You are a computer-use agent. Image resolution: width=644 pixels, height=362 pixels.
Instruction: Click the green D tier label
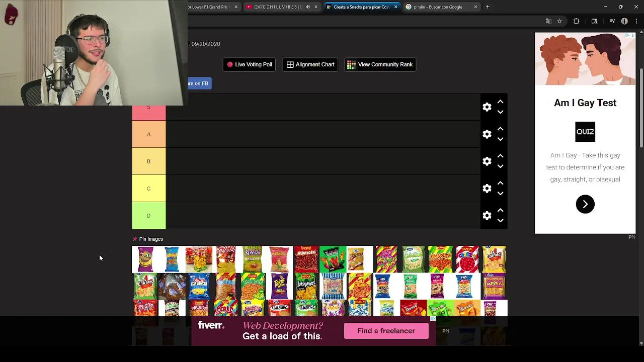pyautogui.click(x=148, y=216)
